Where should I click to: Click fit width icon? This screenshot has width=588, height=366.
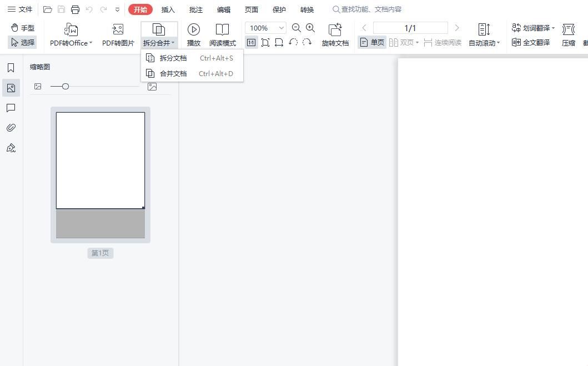coord(279,42)
